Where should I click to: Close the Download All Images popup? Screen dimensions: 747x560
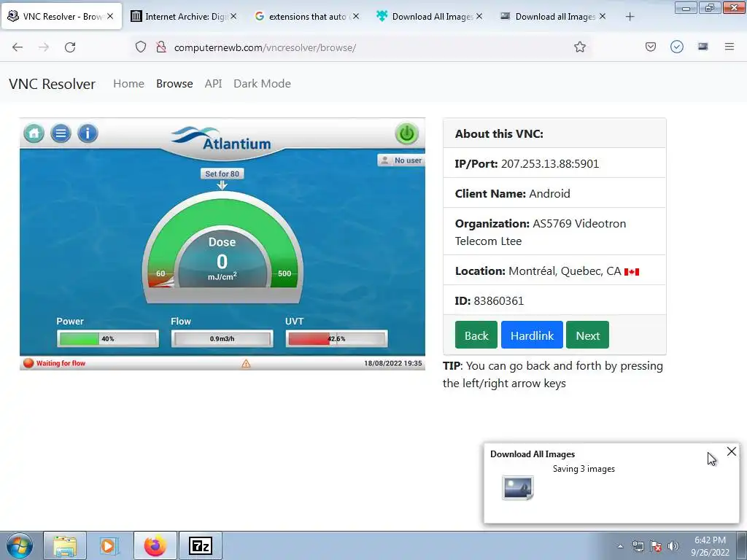click(x=732, y=451)
